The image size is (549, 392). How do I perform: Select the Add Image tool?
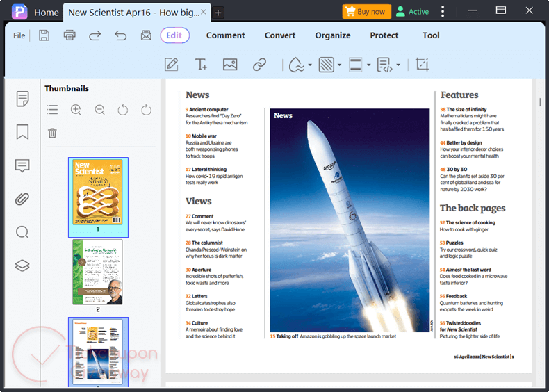pos(230,65)
